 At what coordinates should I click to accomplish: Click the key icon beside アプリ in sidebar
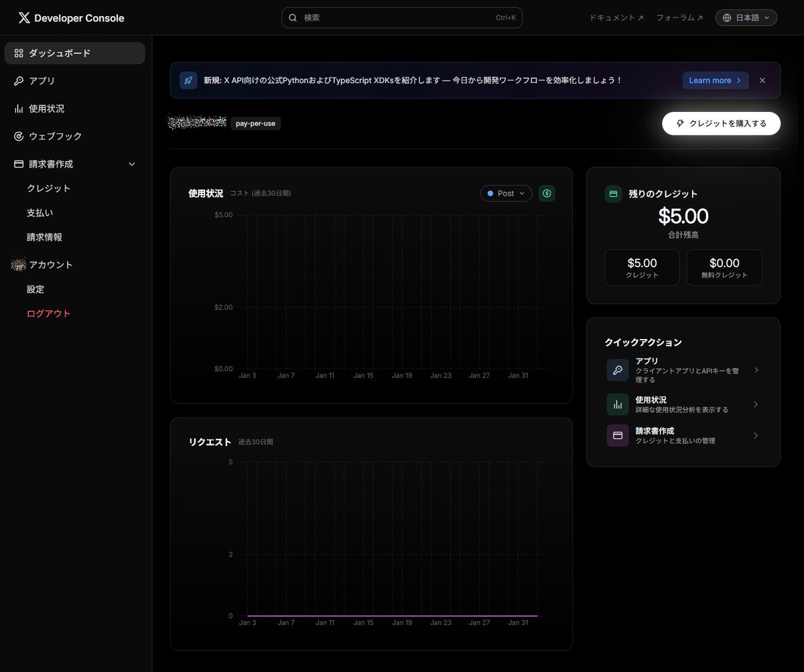point(19,81)
